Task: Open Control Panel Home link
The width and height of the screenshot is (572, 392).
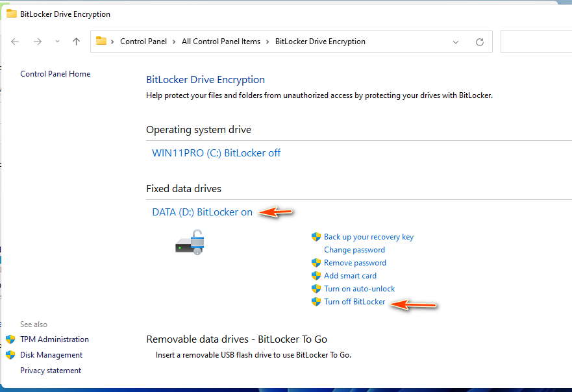Action: [55, 73]
